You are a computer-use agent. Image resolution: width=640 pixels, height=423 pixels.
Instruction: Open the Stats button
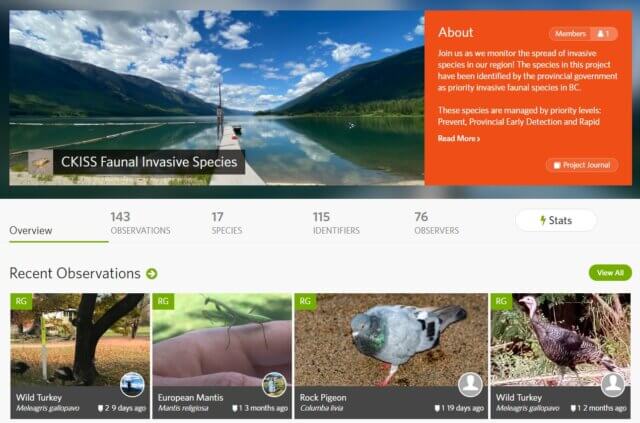556,220
